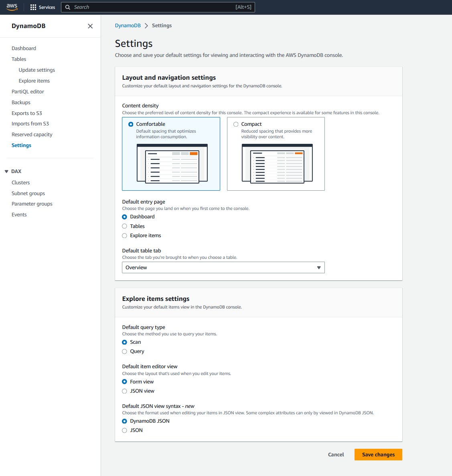Go to Explore items under Tables

point(34,81)
